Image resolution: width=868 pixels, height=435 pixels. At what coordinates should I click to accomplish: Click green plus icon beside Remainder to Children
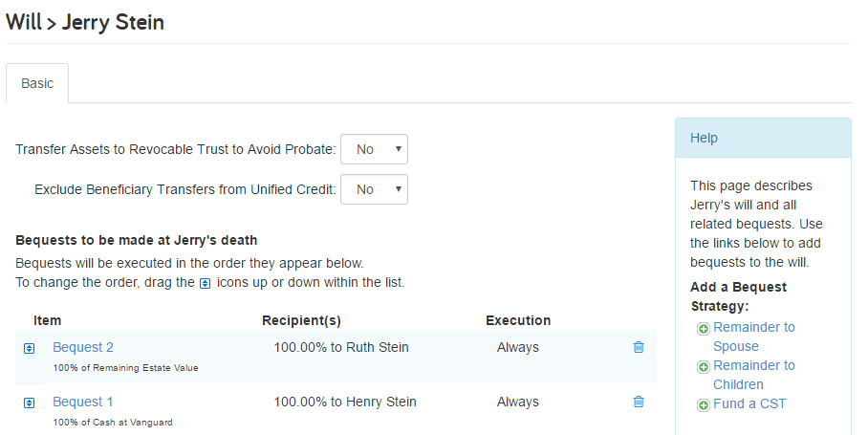tap(703, 367)
